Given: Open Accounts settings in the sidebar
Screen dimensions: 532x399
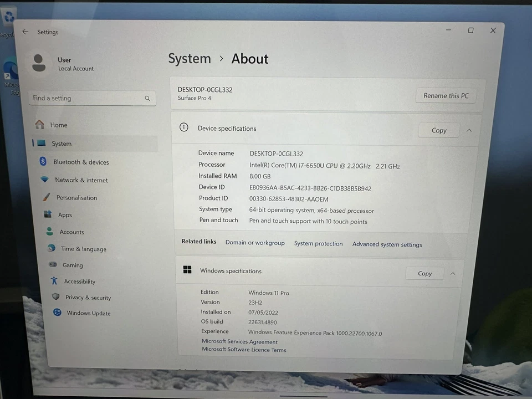Looking at the screenshot, I should pos(71,232).
